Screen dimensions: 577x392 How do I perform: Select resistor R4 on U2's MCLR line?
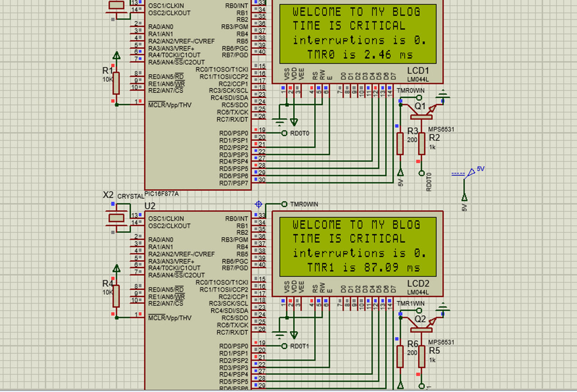coord(116,296)
